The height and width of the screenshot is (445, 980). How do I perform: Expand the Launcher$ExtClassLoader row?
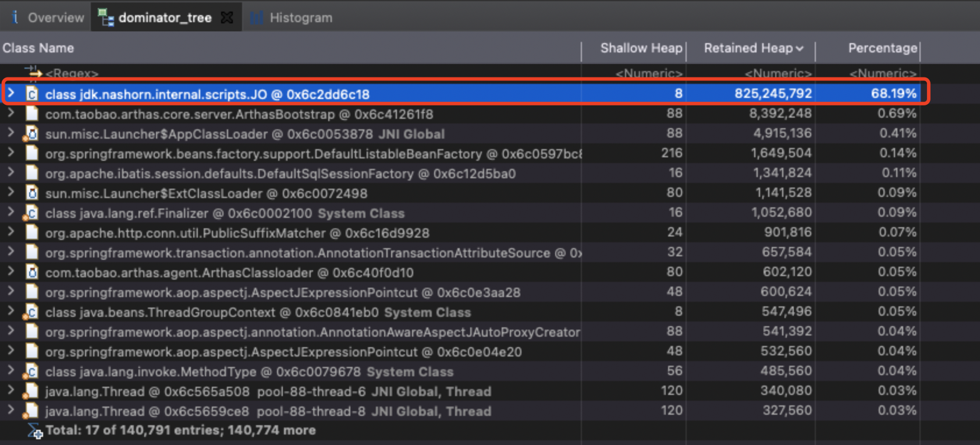point(10,192)
